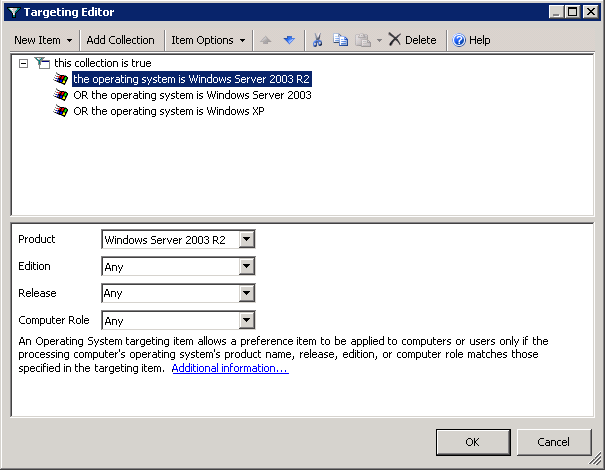Click Windows flag icon beside Server 2003 R2 row
The height and width of the screenshot is (470, 605).
tap(61, 79)
